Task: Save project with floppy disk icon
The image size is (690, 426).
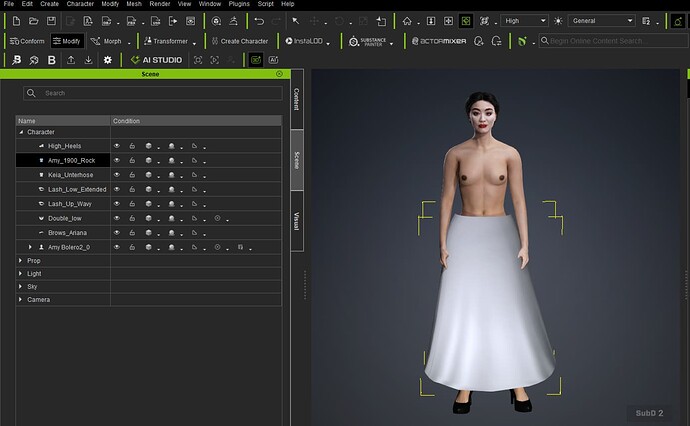Action: pos(51,21)
